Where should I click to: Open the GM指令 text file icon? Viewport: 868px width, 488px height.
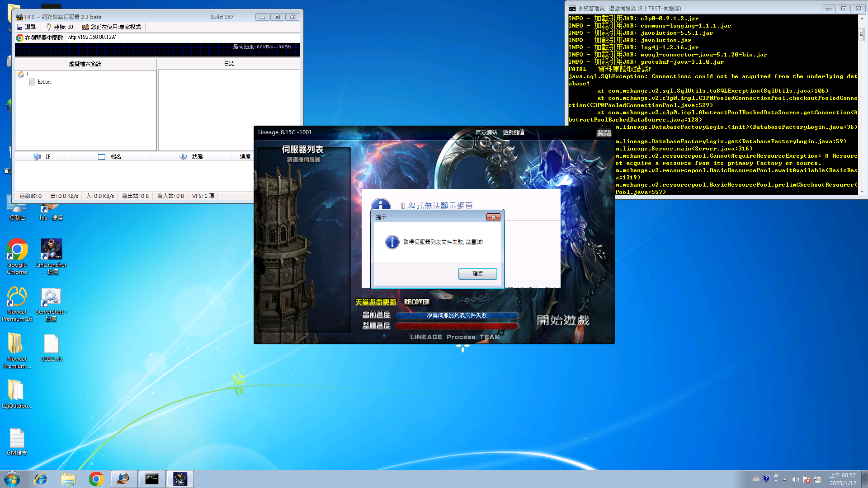[x=17, y=441]
